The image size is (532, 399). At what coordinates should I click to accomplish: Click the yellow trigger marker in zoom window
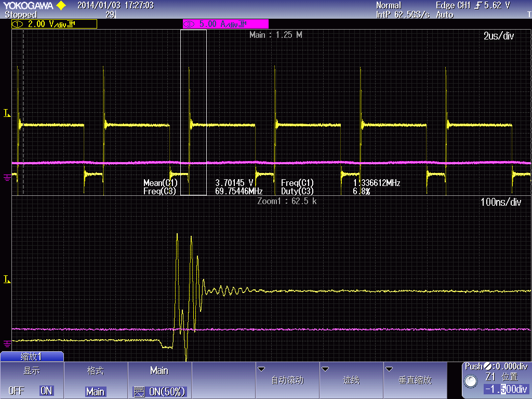7,279
